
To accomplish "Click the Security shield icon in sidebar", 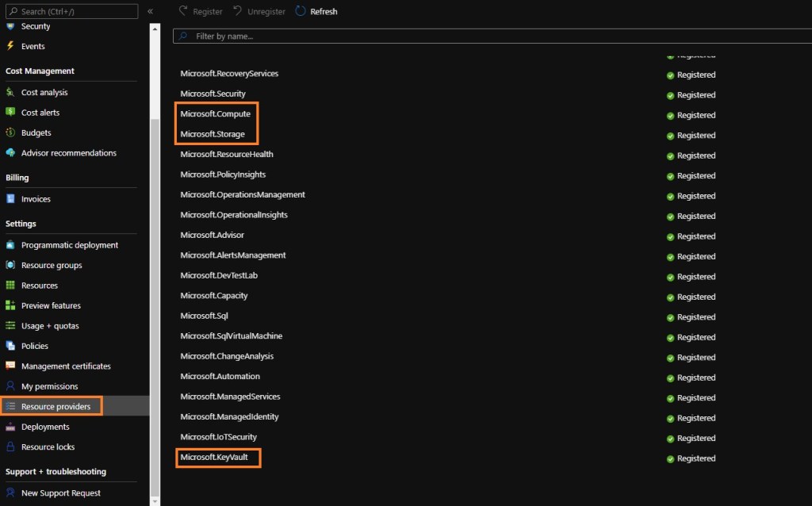I will pos(10,26).
